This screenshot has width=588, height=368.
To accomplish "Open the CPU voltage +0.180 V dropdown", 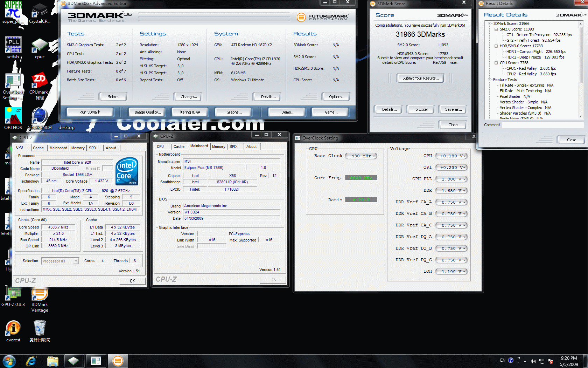I will coord(451,156).
